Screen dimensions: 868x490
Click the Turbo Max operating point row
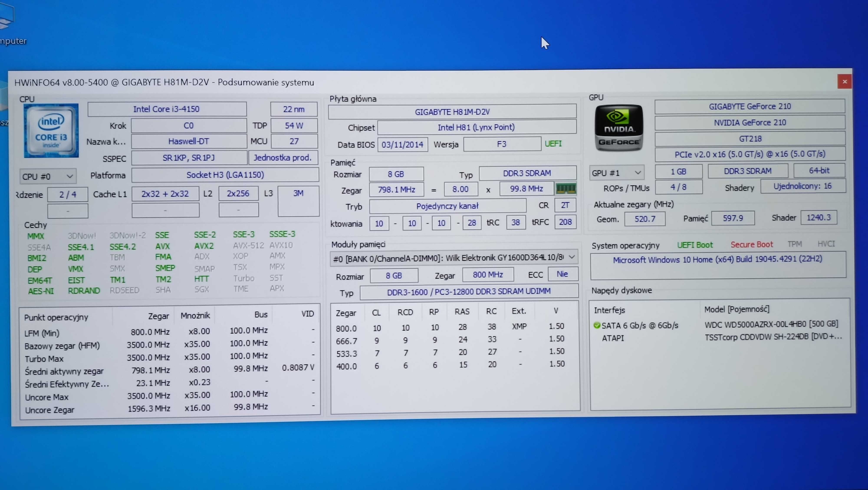tap(169, 358)
